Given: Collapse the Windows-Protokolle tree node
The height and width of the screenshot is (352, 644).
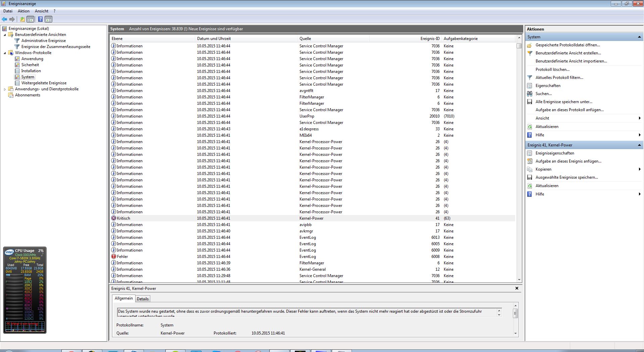Looking at the screenshot, I should [5, 53].
